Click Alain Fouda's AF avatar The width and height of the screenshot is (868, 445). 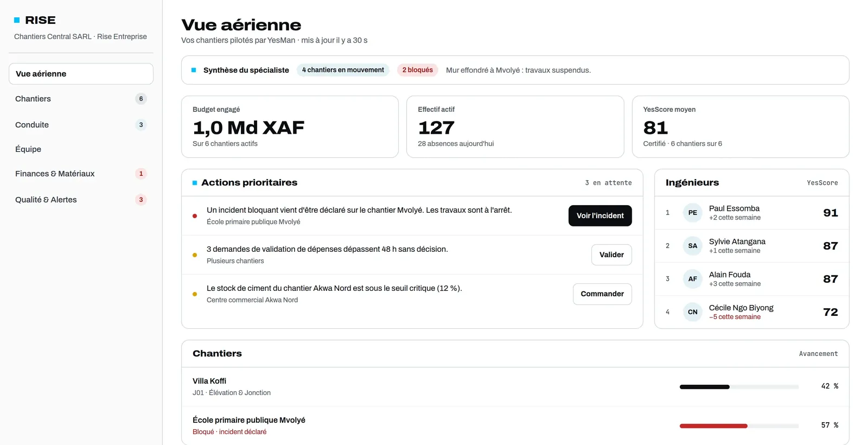pos(693,279)
